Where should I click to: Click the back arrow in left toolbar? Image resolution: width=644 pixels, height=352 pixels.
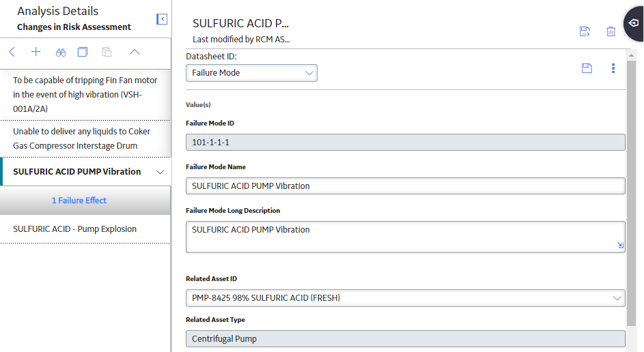(x=12, y=52)
